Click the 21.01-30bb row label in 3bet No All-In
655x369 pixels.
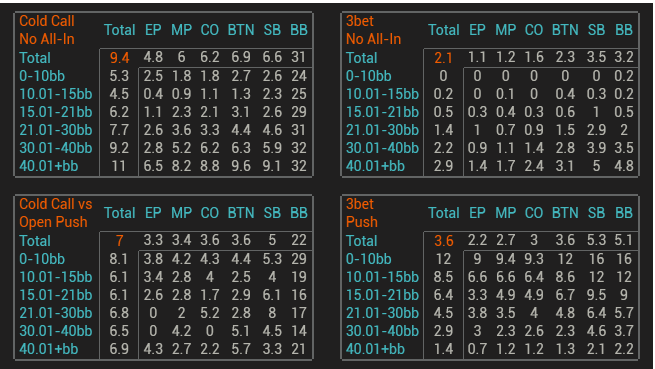pos(382,130)
